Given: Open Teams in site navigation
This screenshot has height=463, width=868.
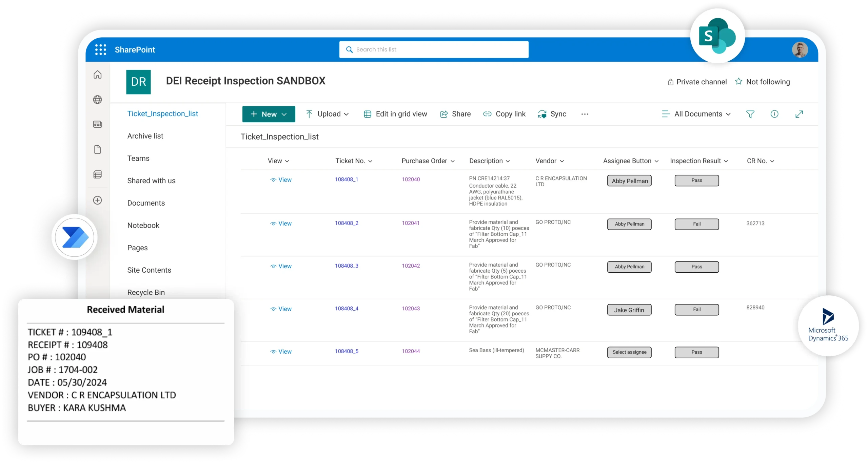Looking at the screenshot, I should [138, 159].
